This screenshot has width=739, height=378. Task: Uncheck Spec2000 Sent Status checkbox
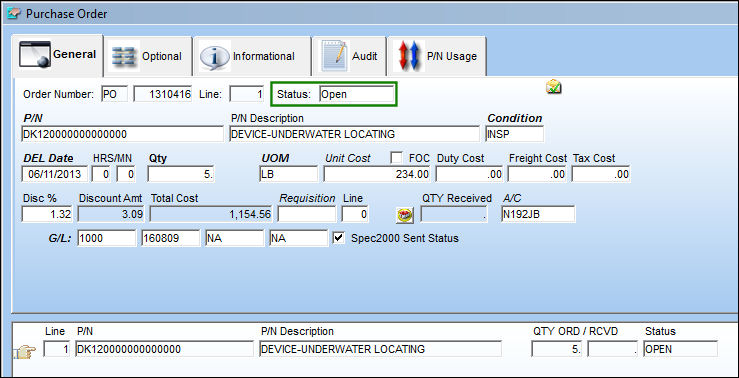338,238
